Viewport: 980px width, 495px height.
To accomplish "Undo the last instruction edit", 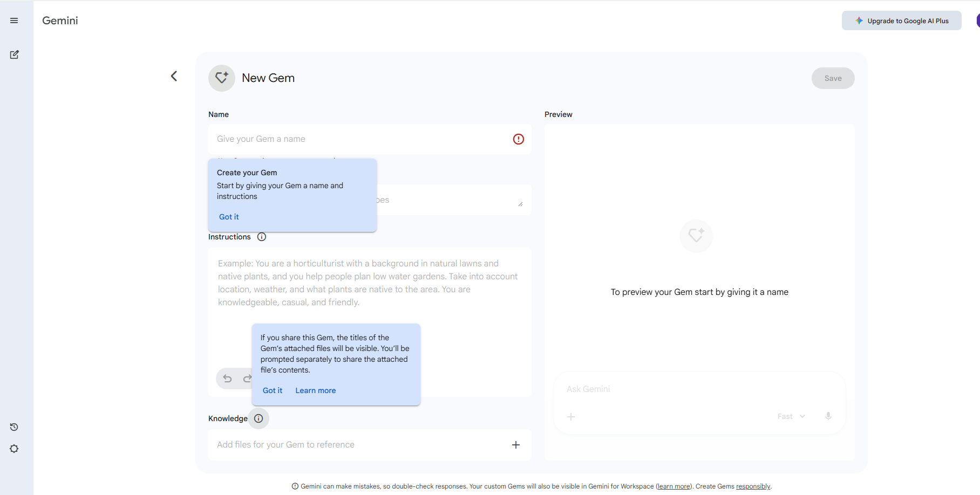I will point(228,379).
